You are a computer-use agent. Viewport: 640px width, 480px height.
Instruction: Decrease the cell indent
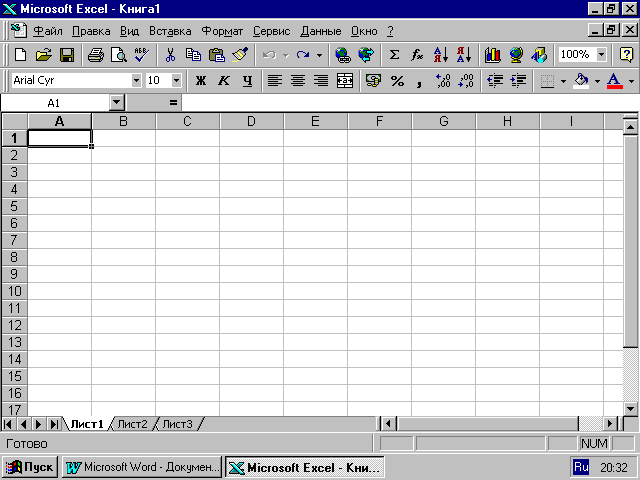495,80
